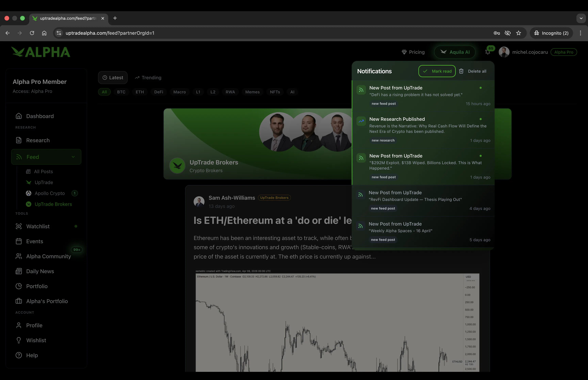Click the Dashboard home icon
588x380 pixels.
pyautogui.click(x=19, y=116)
